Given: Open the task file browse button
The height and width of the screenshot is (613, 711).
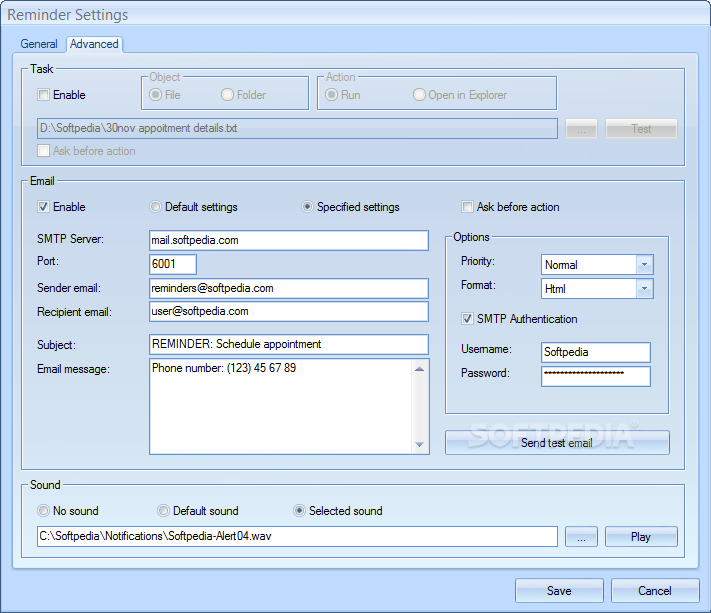Looking at the screenshot, I should [x=581, y=129].
